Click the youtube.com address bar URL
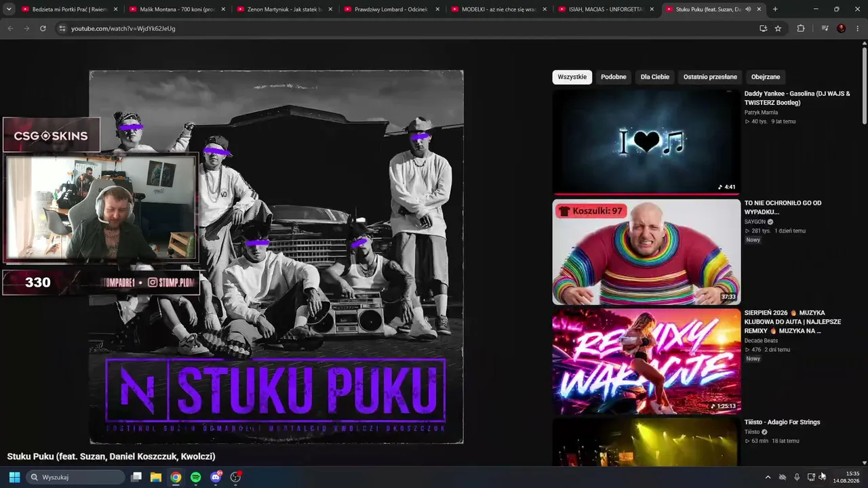 tap(123, 28)
